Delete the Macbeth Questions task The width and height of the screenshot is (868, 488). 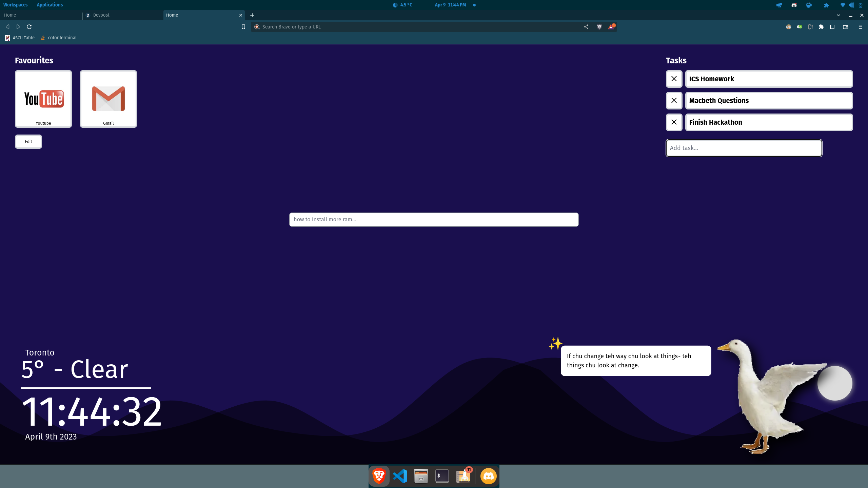pyautogui.click(x=674, y=101)
